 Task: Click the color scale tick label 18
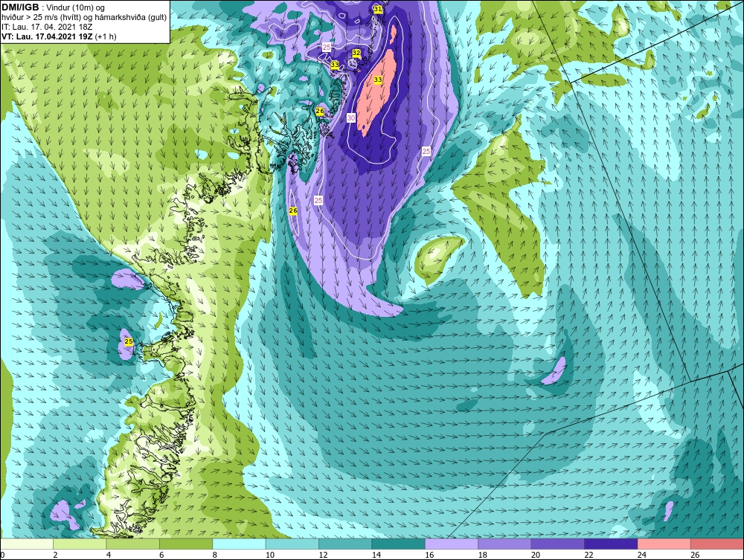pos(483,555)
